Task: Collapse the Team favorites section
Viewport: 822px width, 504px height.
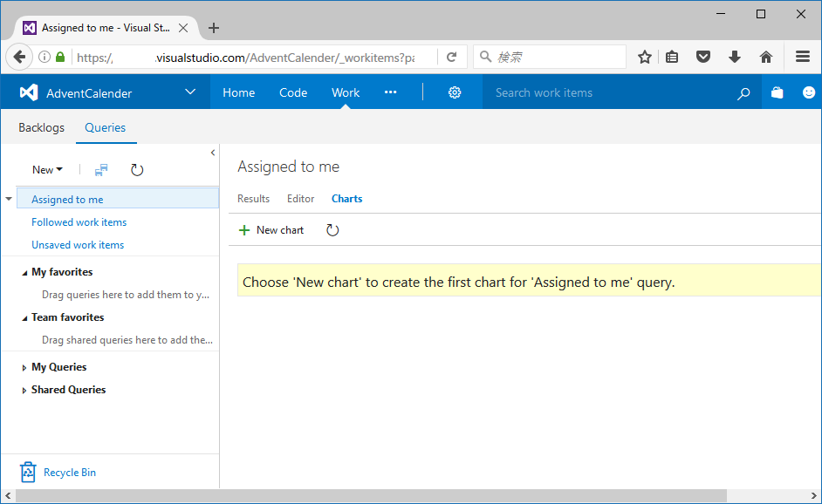Action: tap(24, 318)
